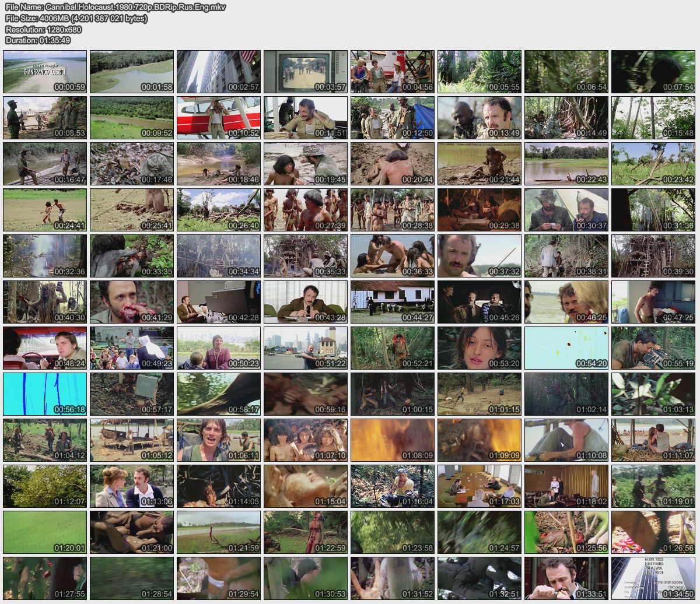700x604 pixels.
Task: Select the man lighting pipe thumbnail at 01:33:51
Action: pos(566,578)
